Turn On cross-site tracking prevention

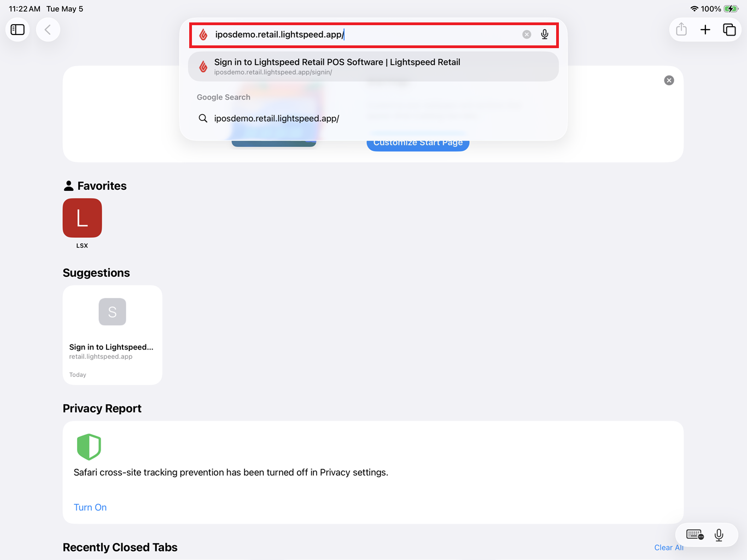[90, 507]
